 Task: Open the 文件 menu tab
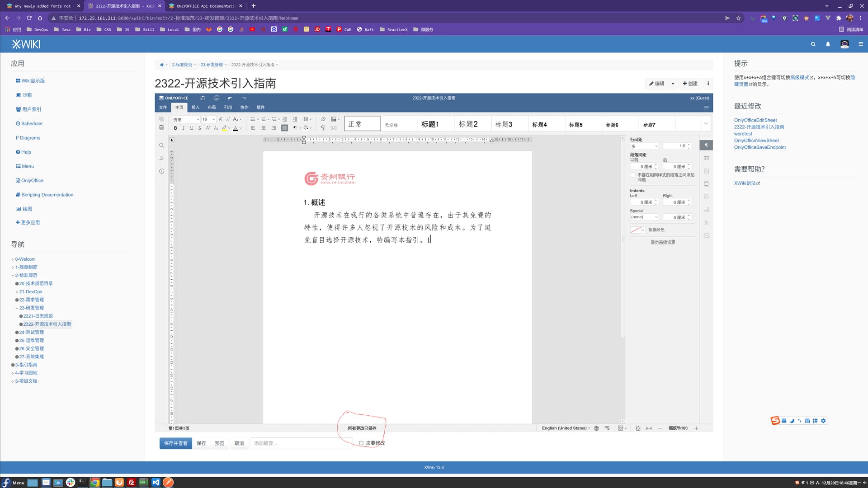point(163,108)
